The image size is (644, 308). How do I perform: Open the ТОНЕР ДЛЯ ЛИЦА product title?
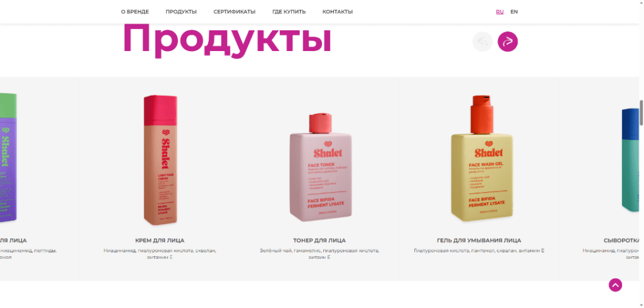pyautogui.click(x=319, y=241)
